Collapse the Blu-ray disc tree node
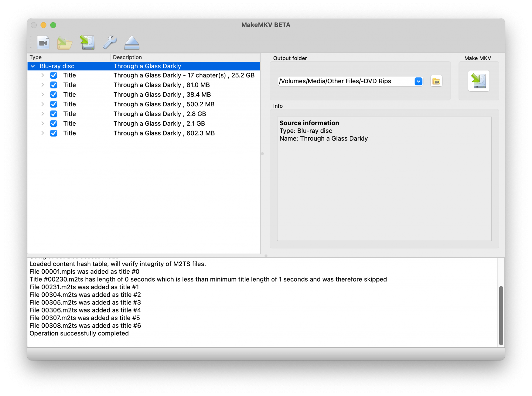This screenshot has height=396, width=532. pos(33,66)
